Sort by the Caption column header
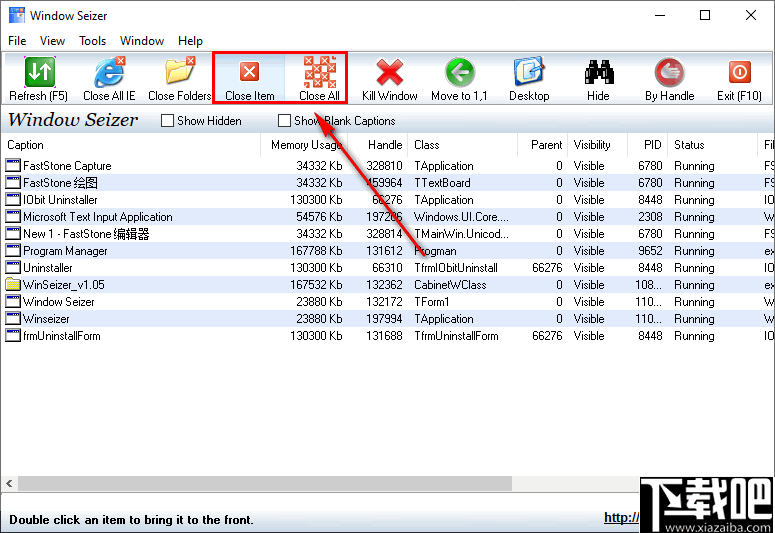The image size is (775, 533). tap(131, 145)
